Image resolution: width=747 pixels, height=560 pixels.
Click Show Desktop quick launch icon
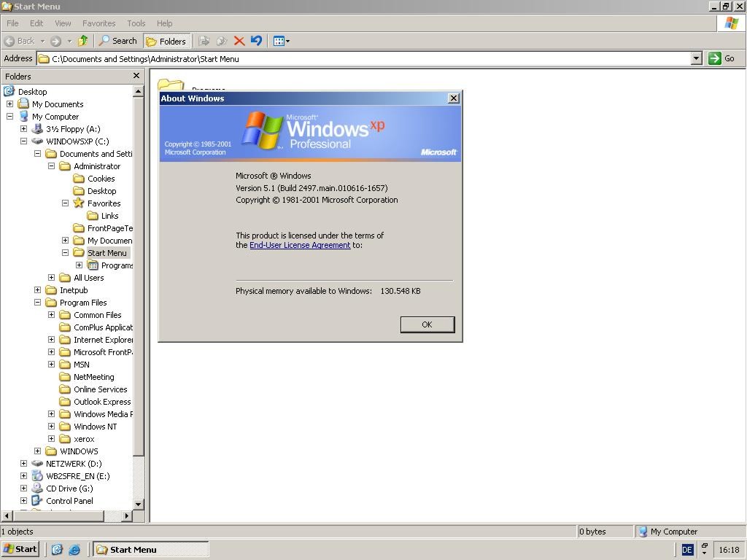[57, 550]
